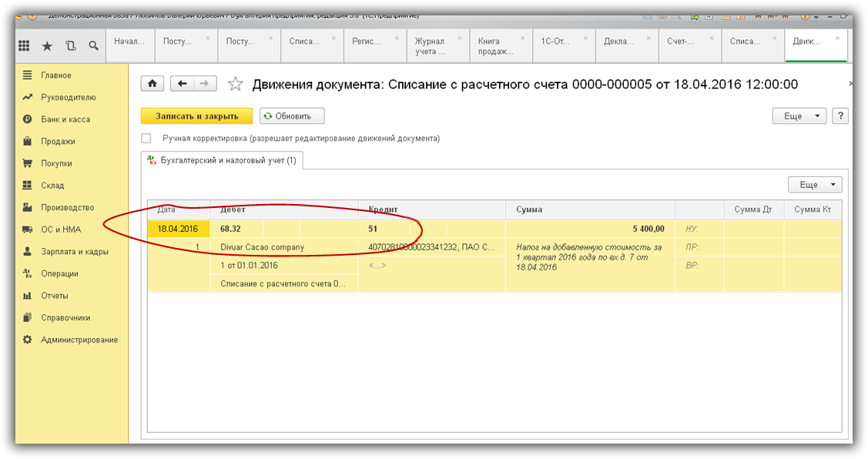
Task: Enable Ручная корректировка checkbox
Action: pos(146,139)
